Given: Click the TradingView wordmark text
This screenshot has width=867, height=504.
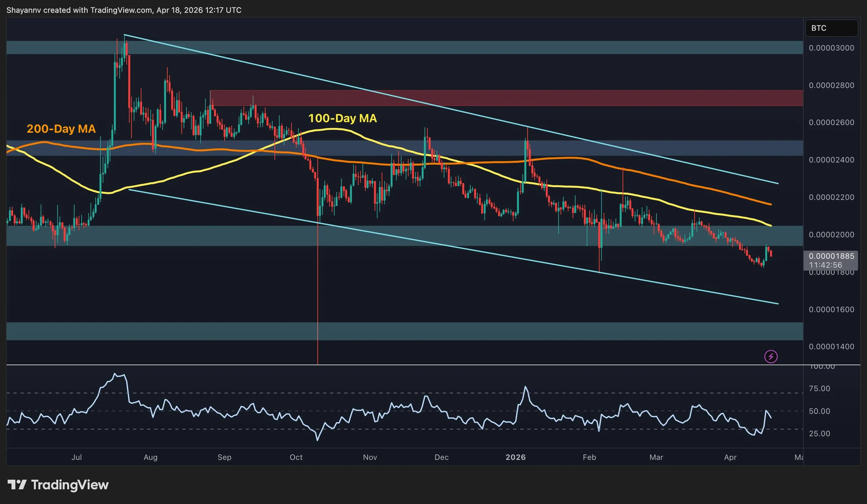Looking at the screenshot, I should pyautogui.click(x=70, y=485).
